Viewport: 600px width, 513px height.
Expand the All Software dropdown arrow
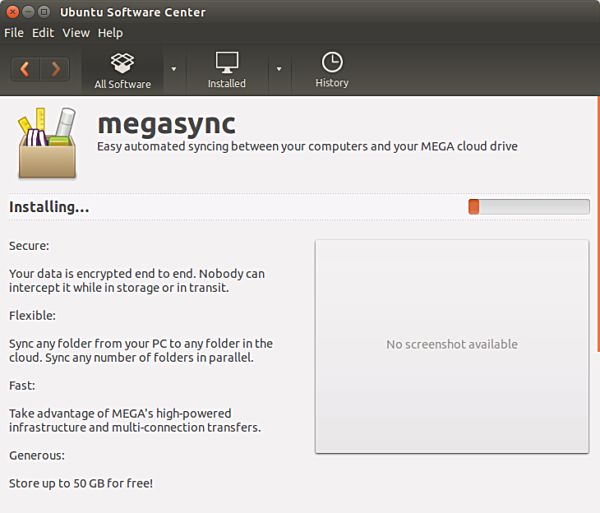pos(174,69)
